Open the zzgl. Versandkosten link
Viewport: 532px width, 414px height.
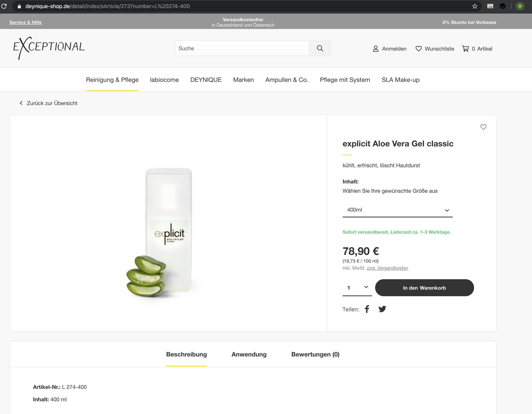click(387, 268)
